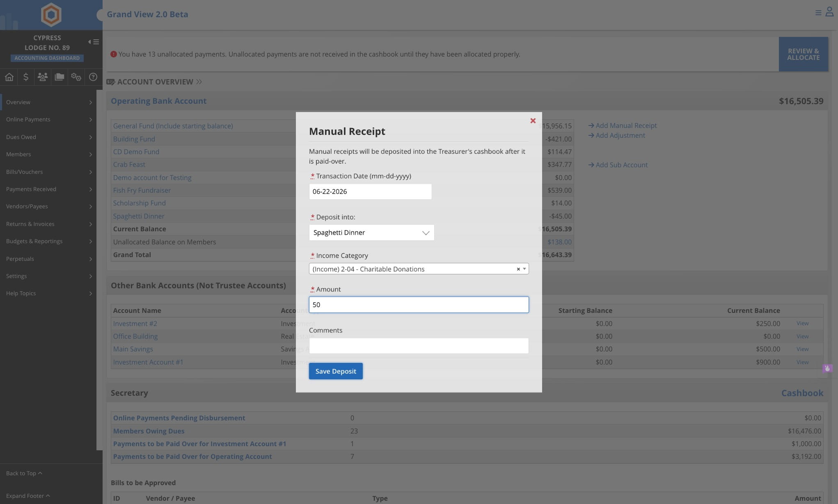This screenshot has width=838, height=504.
Task: Close the Manual Receipt dialog
Action: [x=533, y=121]
